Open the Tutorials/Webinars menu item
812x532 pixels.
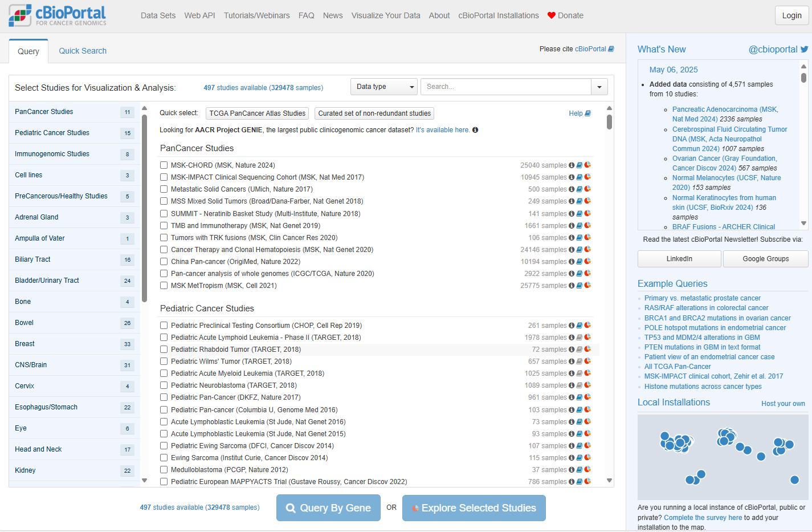click(x=256, y=15)
